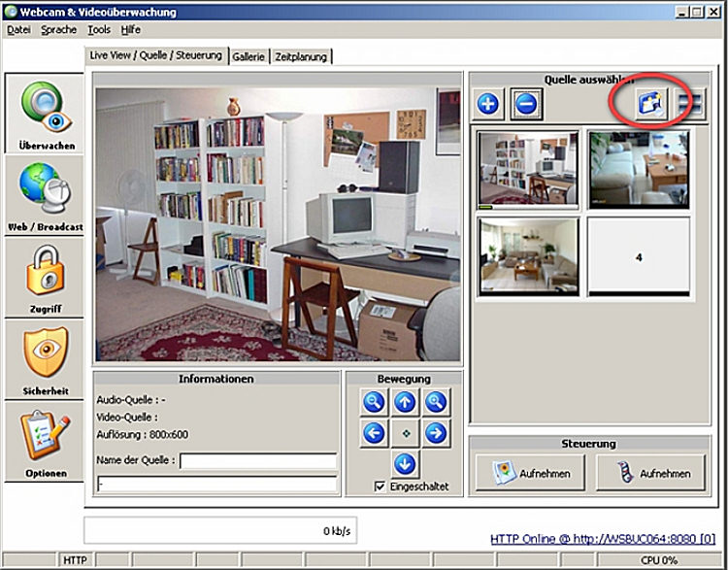
Task: Switch to the Gallerie tab
Action: pyautogui.click(x=248, y=57)
